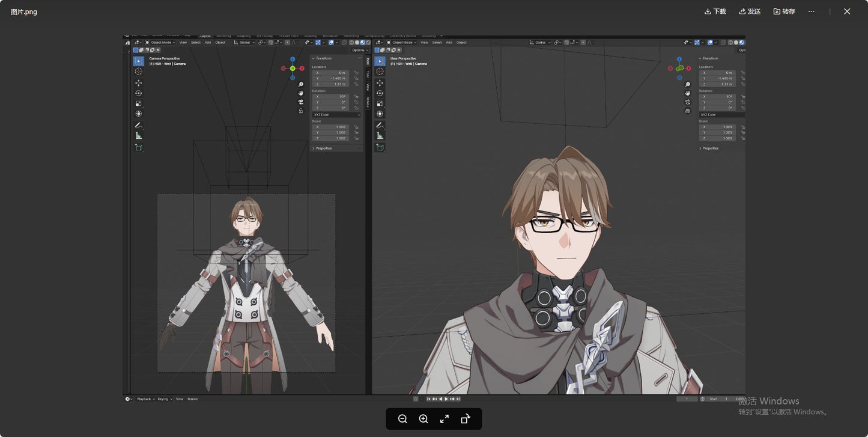Toggle overlays button in left viewport header
Screen dimensions: 868x437
coord(331,43)
